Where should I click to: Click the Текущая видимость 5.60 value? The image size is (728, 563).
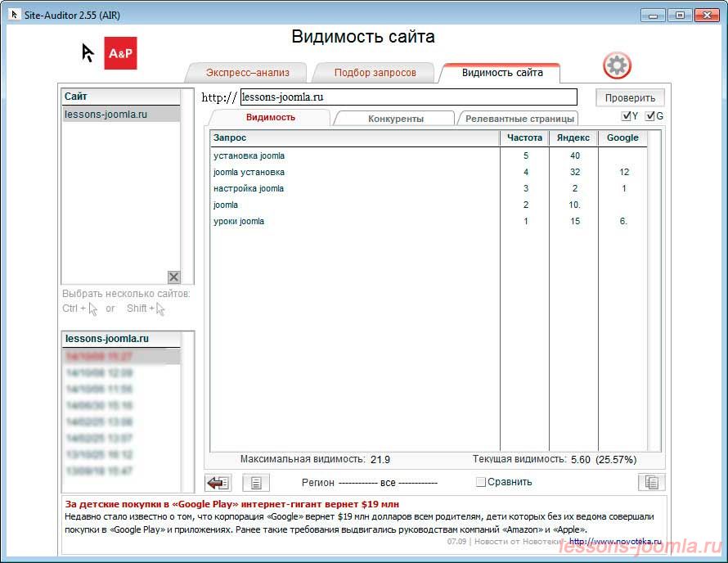[x=581, y=460]
